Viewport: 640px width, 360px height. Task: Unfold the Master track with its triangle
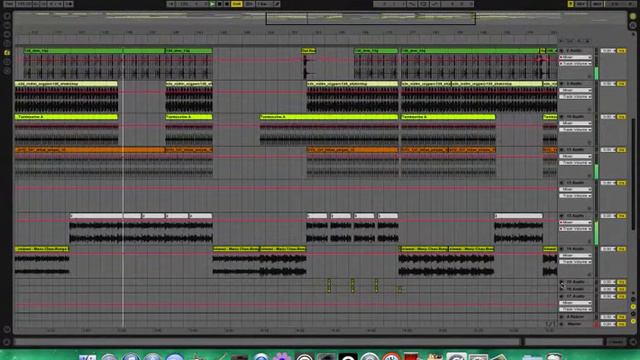tap(562, 324)
